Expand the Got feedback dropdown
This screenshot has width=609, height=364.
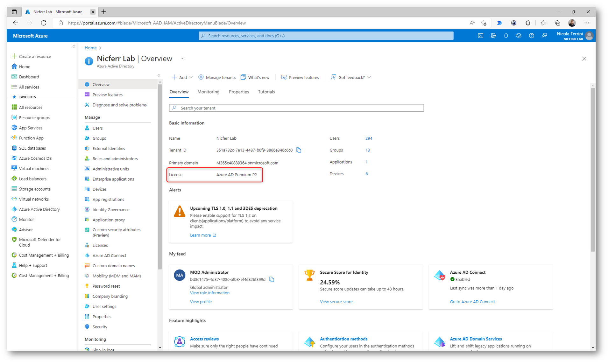[351, 77]
